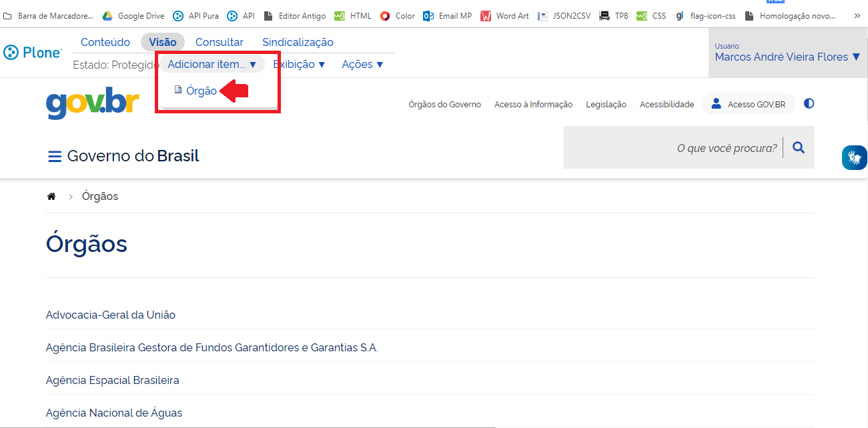The width and height of the screenshot is (868, 428).
Task: Open the Exibição dropdown menu
Action: tap(299, 64)
